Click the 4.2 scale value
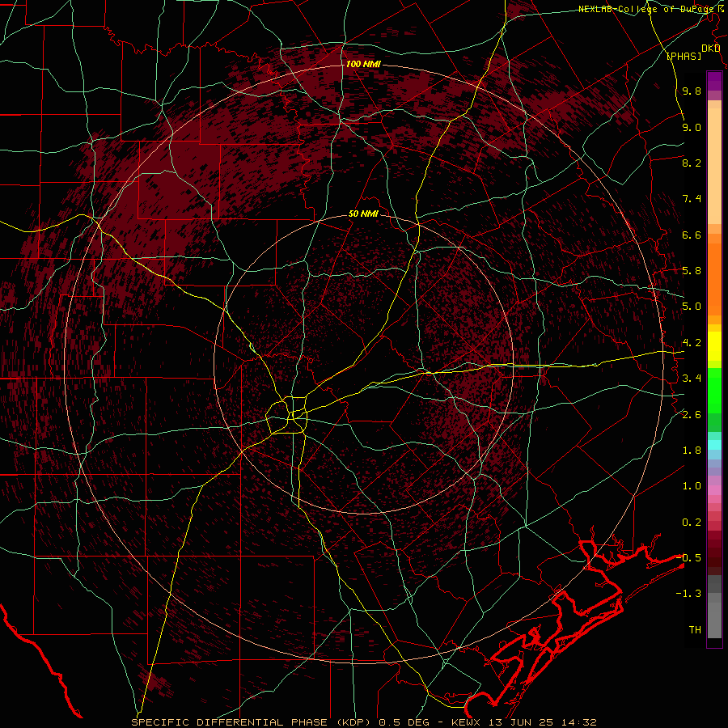Screen dimensions: 728x728 coord(692,343)
